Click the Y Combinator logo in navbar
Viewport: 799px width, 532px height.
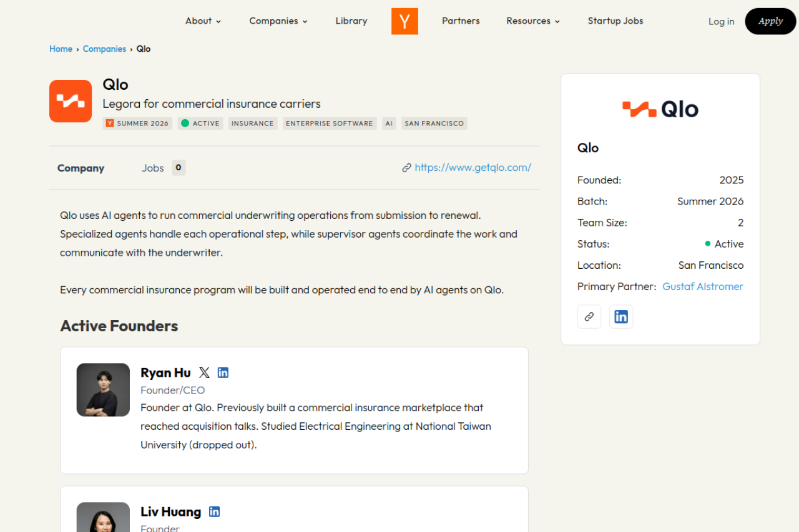404,21
